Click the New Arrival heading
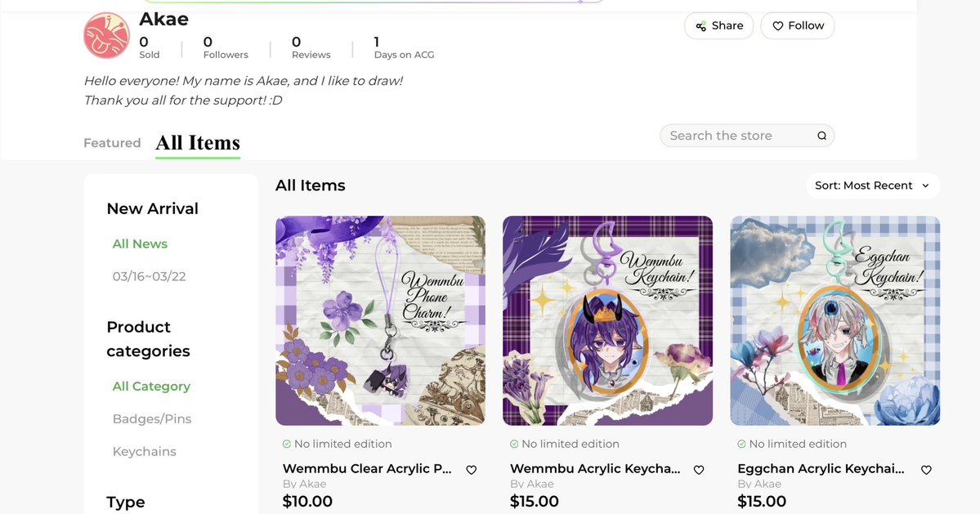Viewport: 980px width, 514px height. (153, 208)
